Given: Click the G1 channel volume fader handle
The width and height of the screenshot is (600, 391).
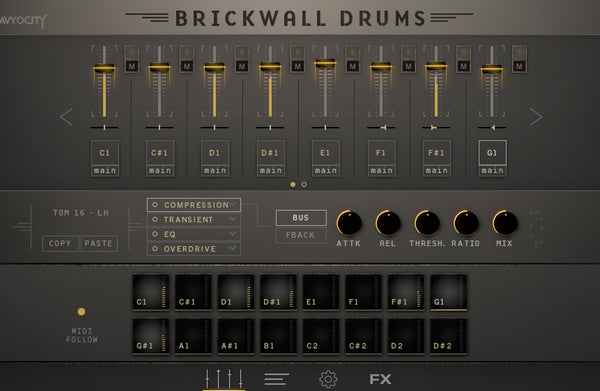Looking at the screenshot, I should 492,69.
